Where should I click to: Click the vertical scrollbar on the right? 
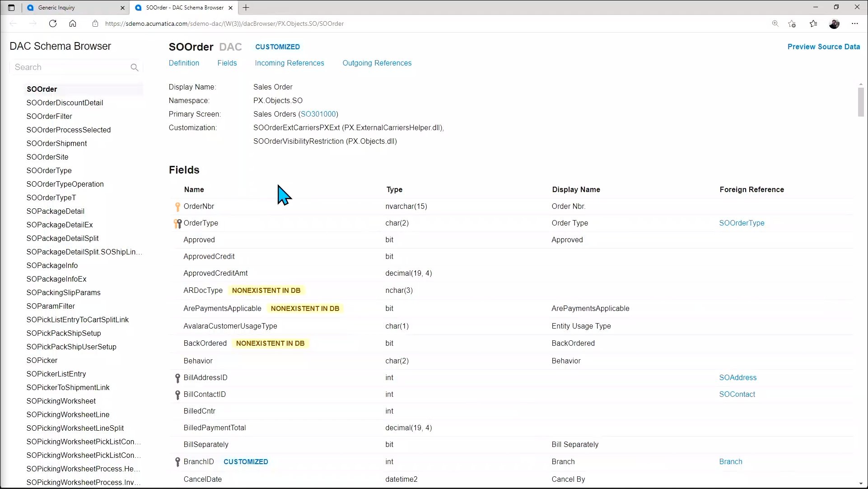(861, 102)
